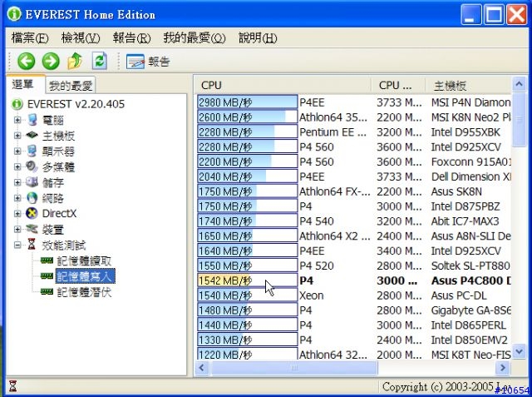Expand the 主機板 tree node

click(17, 136)
